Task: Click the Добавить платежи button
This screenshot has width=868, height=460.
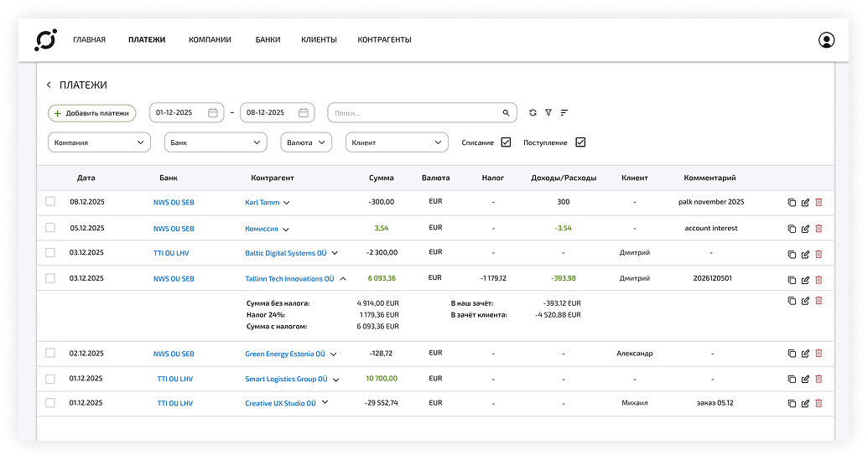Action: tap(92, 113)
